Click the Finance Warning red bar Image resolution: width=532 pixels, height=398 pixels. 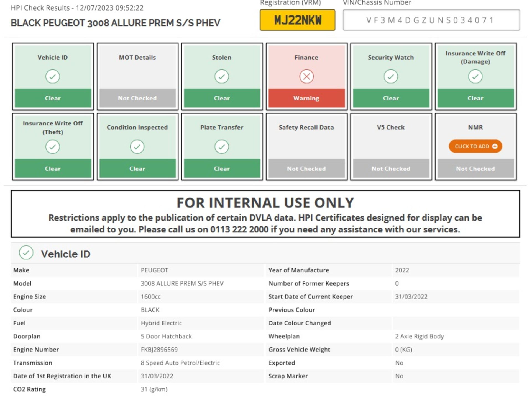(306, 98)
